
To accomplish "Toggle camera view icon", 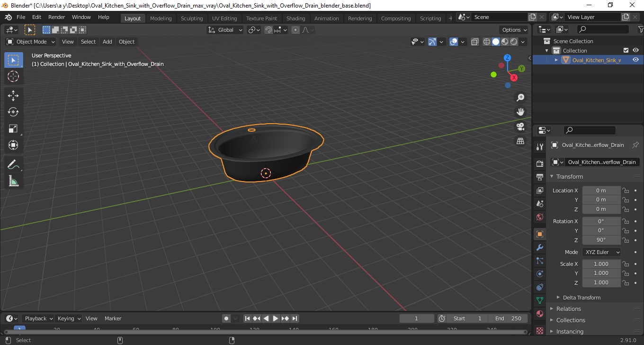I will pyautogui.click(x=520, y=127).
